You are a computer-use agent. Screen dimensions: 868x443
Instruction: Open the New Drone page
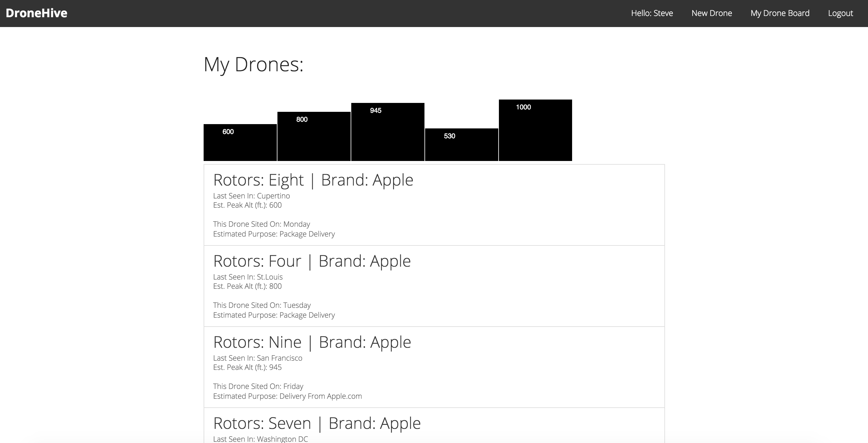pyautogui.click(x=711, y=13)
